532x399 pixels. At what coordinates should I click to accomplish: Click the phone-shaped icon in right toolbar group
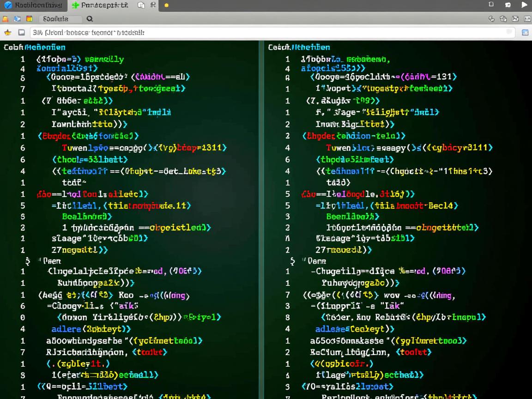(491, 19)
